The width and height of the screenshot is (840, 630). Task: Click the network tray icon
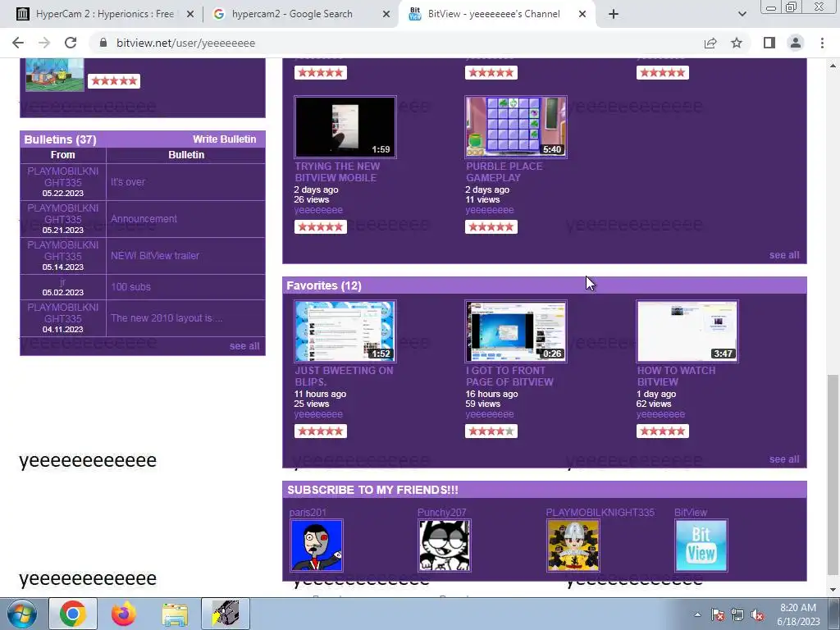(737, 614)
